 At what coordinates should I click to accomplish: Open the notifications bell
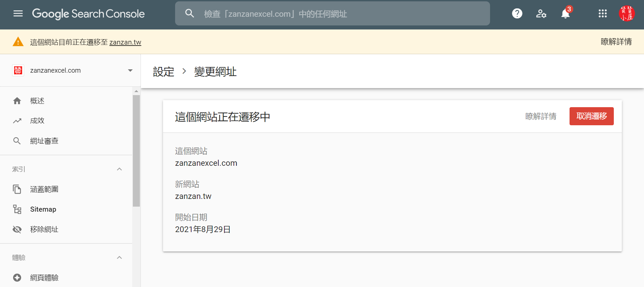click(x=566, y=13)
